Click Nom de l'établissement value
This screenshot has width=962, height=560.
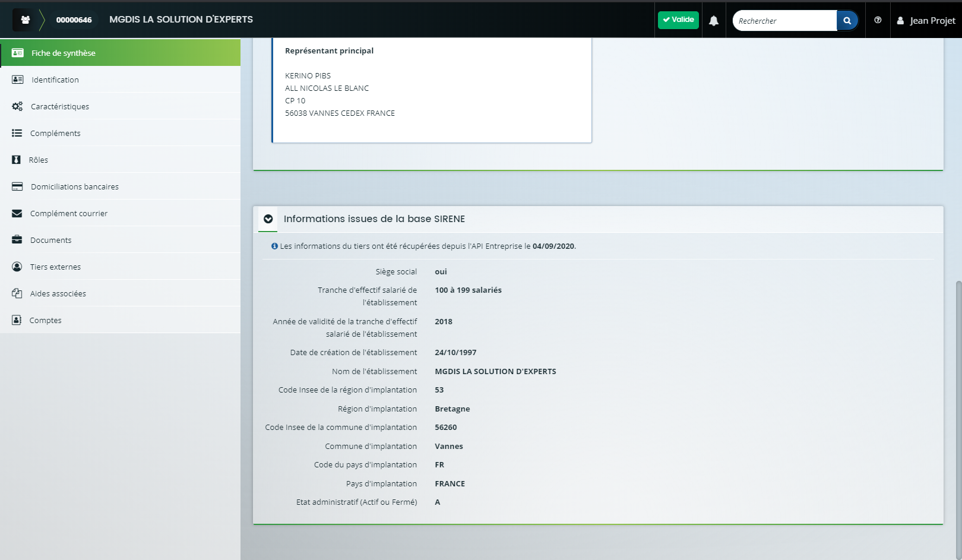tap(495, 371)
